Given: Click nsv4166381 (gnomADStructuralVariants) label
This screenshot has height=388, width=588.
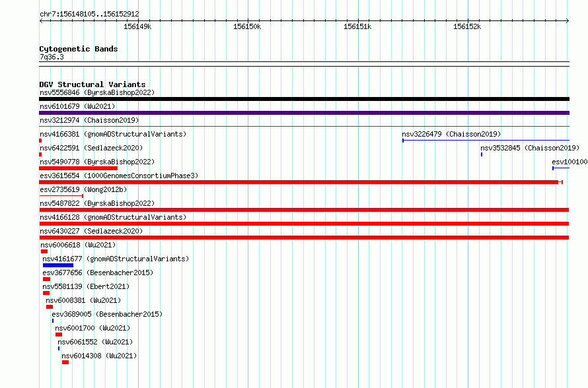Looking at the screenshot, I should [113, 134].
